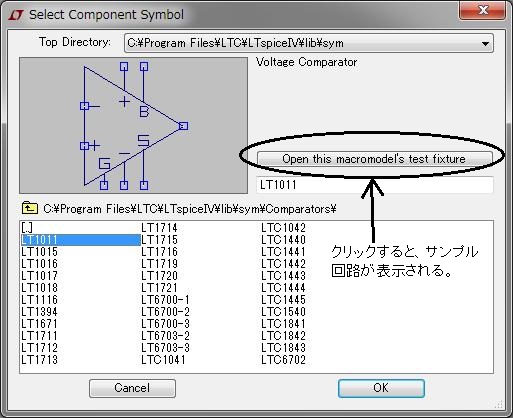
Task: Select LTC1042 in third column
Action: coord(283,228)
